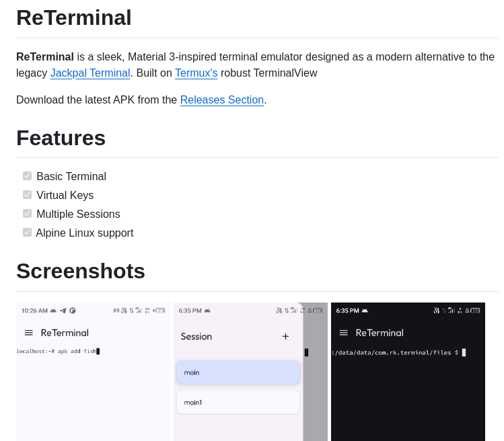Click the 10:26 AM status time
Viewport: 504px width, 441px height.
click(34, 311)
